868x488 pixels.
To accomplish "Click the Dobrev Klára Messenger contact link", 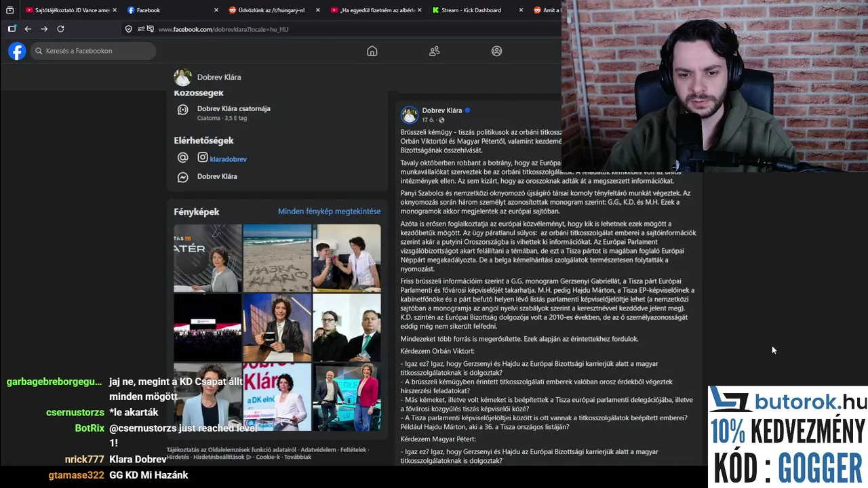I will click(x=217, y=176).
